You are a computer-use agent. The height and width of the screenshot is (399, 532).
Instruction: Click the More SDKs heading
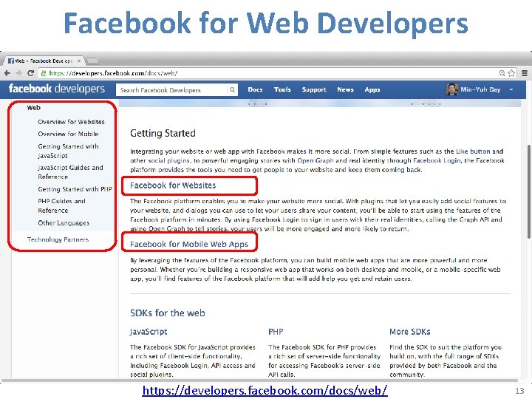pos(410,332)
